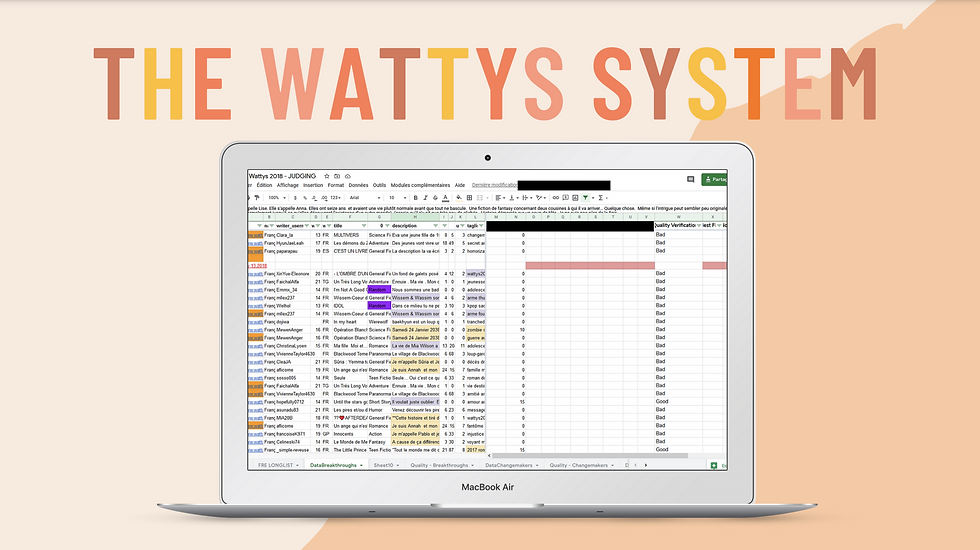Select the paint format tool
This screenshot has width=980, height=550.
pos(257,198)
